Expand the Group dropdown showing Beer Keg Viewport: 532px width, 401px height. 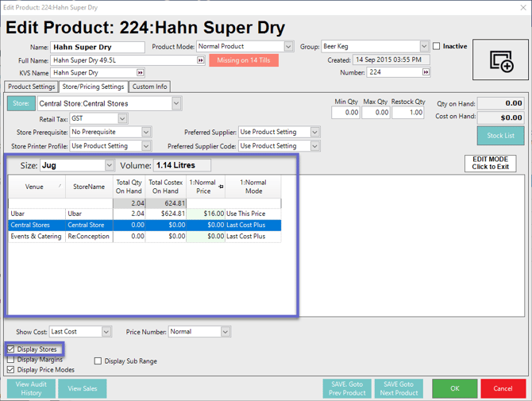coord(424,47)
